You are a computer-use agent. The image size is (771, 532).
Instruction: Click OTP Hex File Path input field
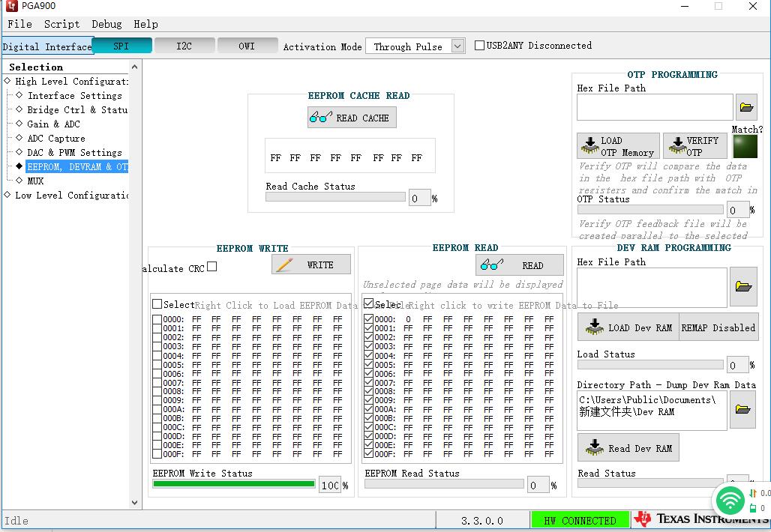click(x=655, y=107)
